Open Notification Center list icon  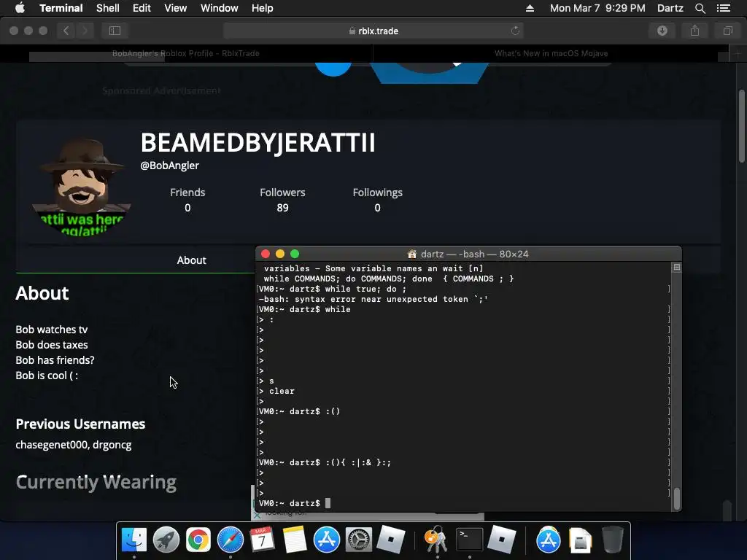point(724,8)
